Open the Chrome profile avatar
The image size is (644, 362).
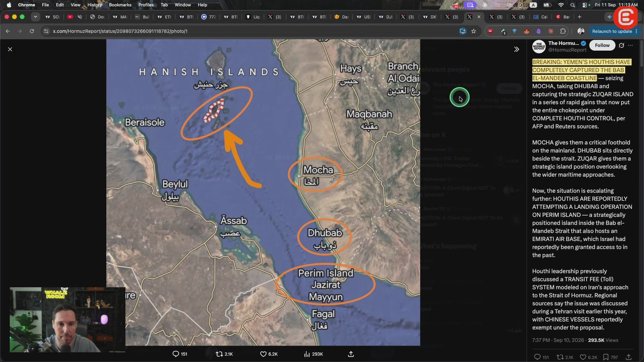(x=581, y=31)
